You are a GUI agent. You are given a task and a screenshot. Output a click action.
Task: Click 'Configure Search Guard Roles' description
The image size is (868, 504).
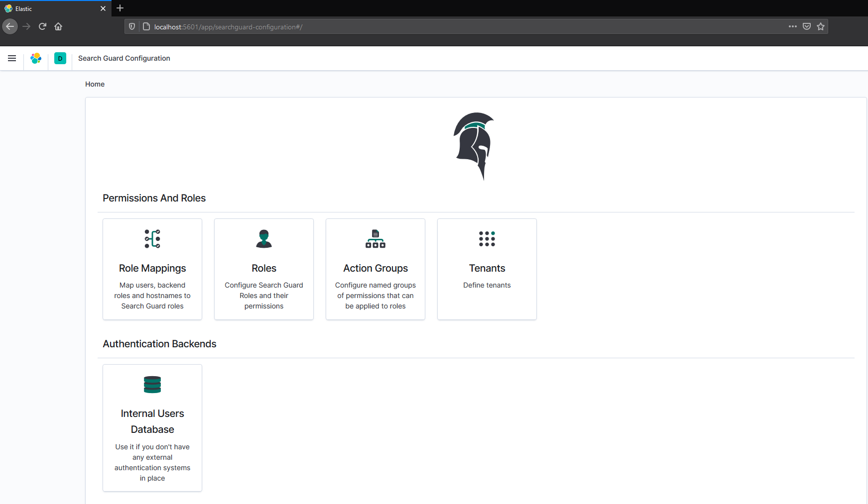(264, 296)
